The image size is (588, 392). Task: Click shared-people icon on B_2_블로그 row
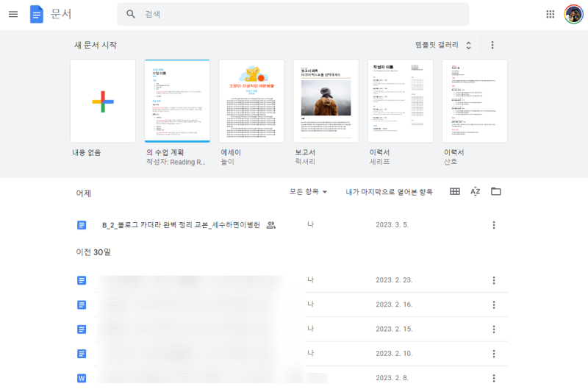click(x=270, y=225)
